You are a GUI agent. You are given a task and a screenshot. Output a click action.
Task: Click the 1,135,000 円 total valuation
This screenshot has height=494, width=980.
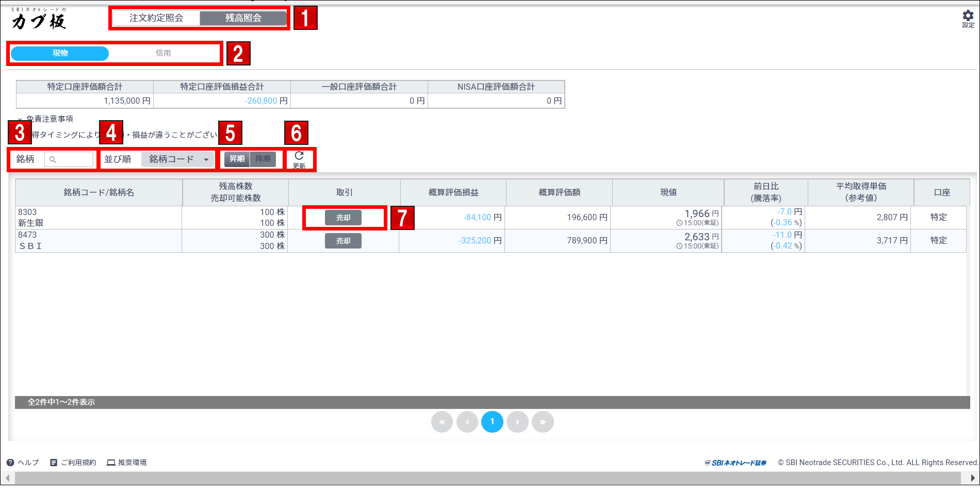coord(127,101)
